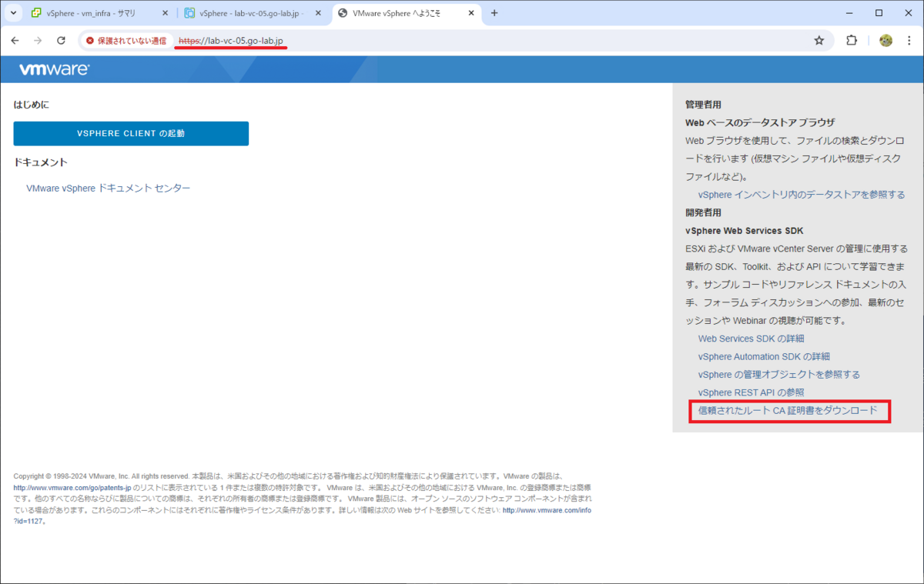
Task: Reload the page with the refresh icon
Action: (x=62, y=41)
